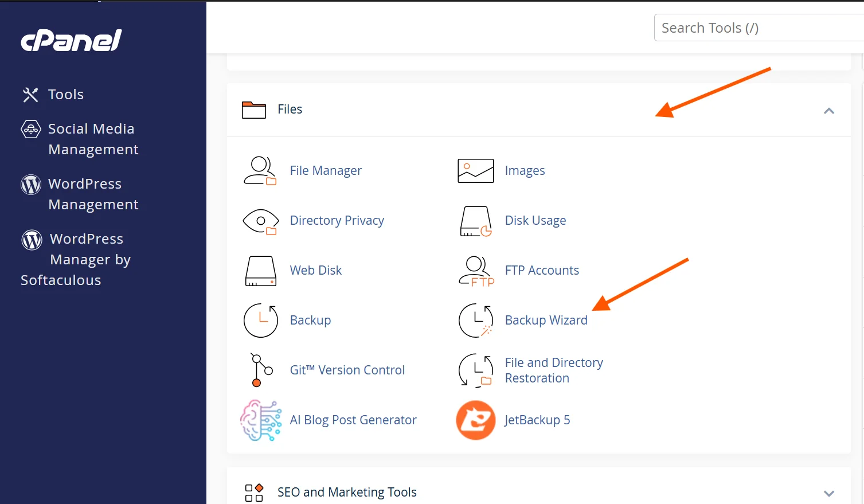
Task: Expand the SEO and Marketing Tools section
Action: pos(828,492)
